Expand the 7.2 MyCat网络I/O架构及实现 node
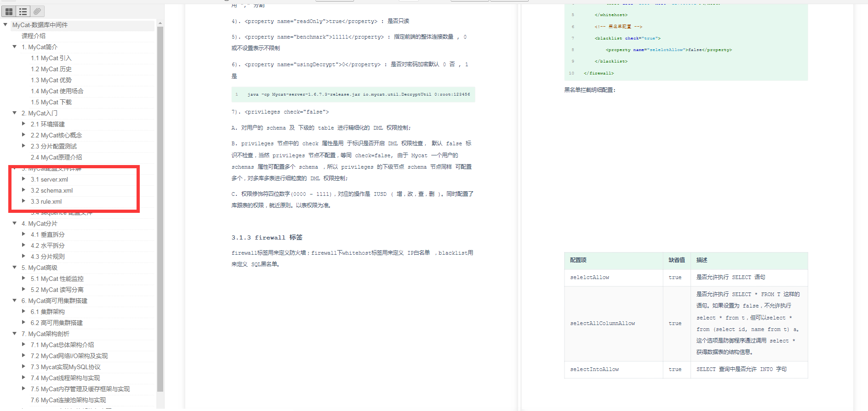 click(24, 356)
